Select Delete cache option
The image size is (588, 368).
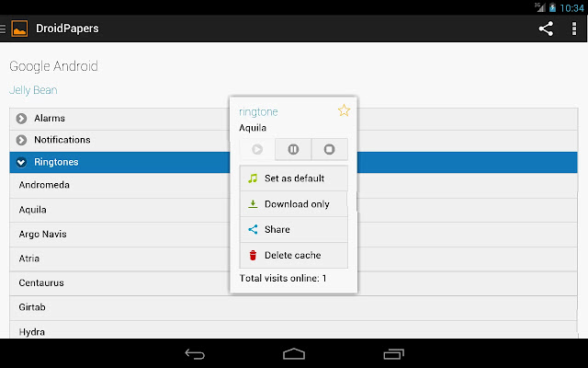294,255
